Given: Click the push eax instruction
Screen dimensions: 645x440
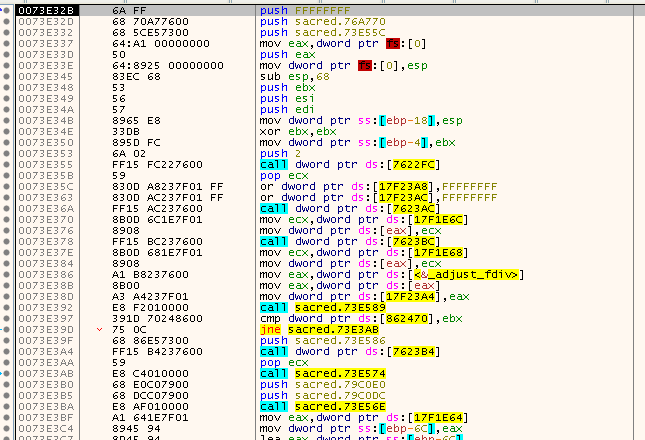Looking at the screenshot, I should 288,54.
